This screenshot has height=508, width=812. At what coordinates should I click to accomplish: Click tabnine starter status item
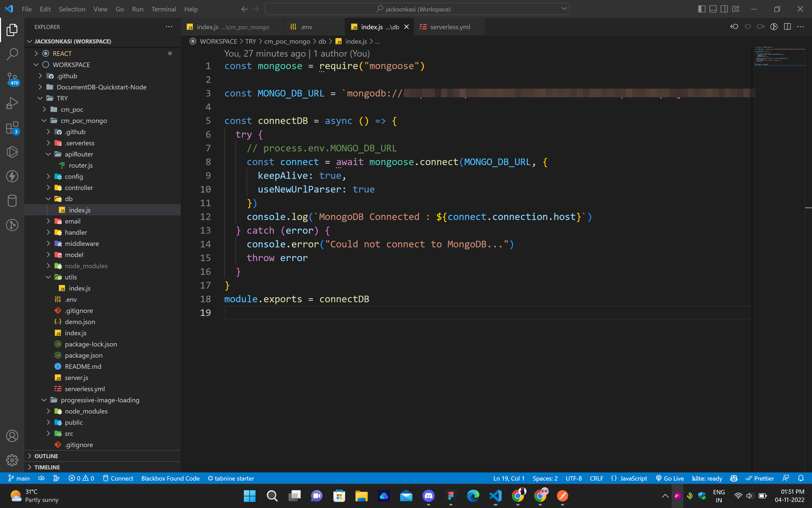(231, 478)
